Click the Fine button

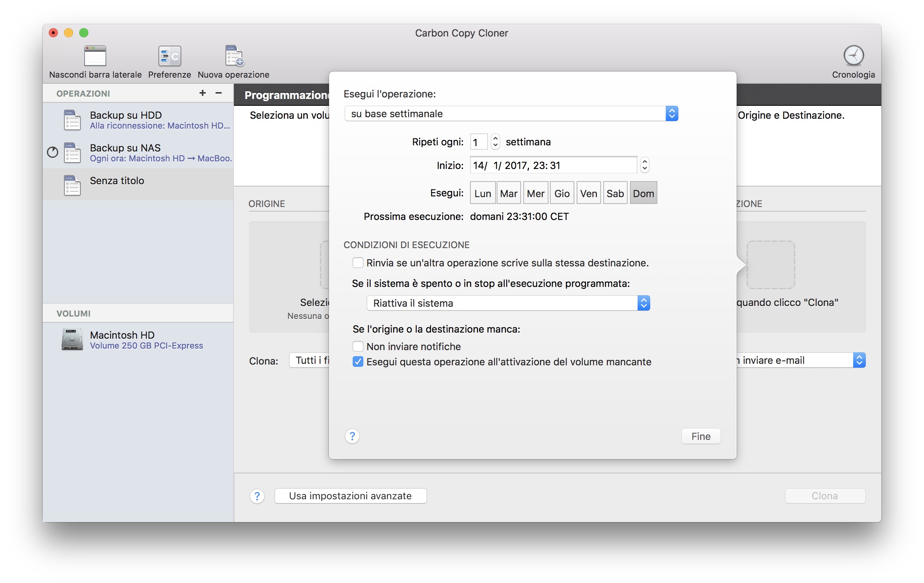click(x=701, y=436)
